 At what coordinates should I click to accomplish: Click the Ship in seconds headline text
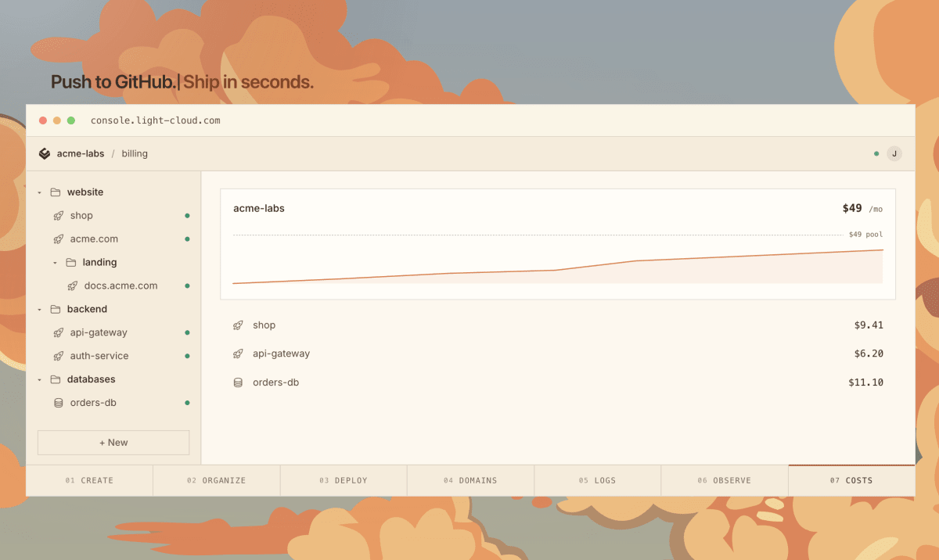click(x=248, y=82)
